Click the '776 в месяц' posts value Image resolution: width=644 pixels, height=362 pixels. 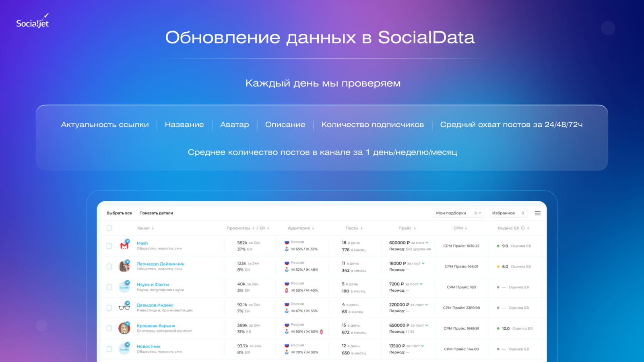(x=354, y=250)
